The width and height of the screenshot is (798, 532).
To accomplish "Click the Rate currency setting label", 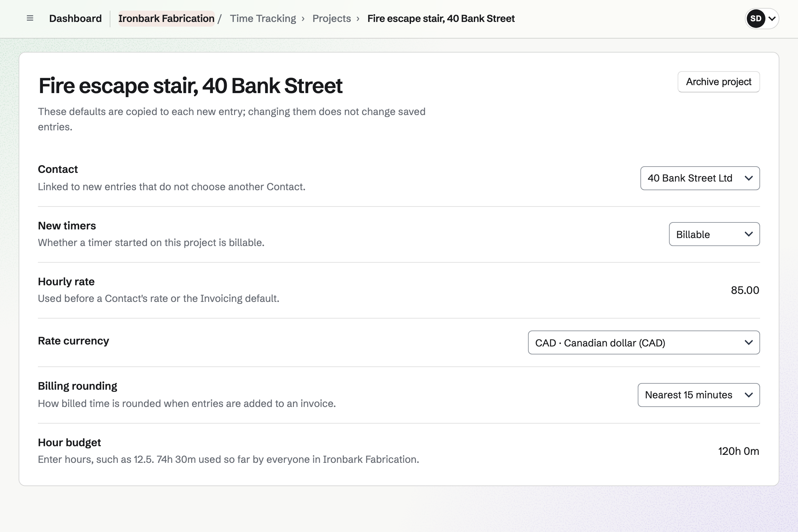I will [x=73, y=340].
